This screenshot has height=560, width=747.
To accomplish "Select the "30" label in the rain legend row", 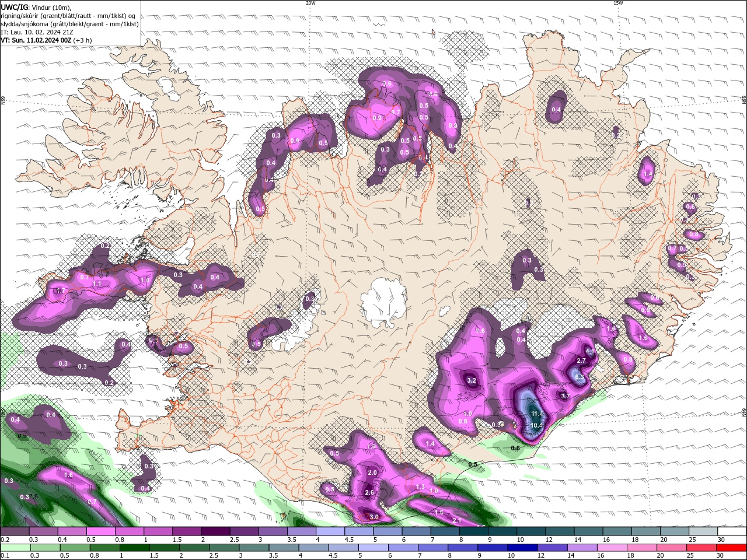I will click(721, 556).
